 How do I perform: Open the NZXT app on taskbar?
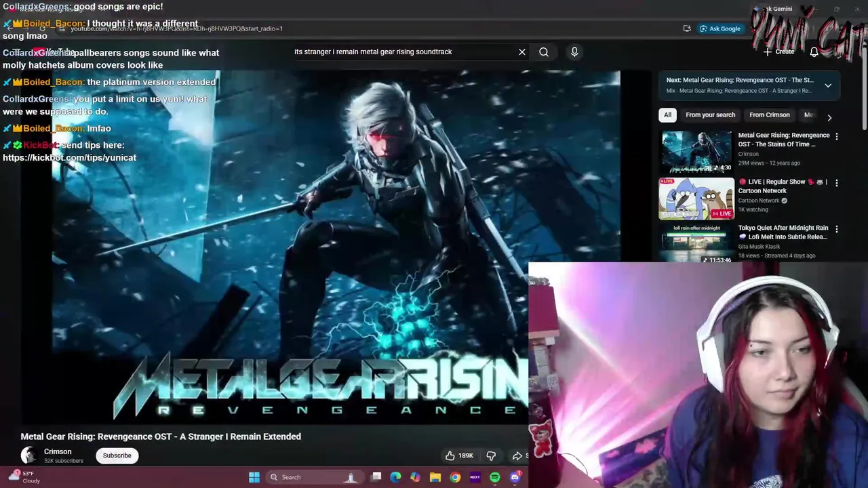click(x=475, y=477)
